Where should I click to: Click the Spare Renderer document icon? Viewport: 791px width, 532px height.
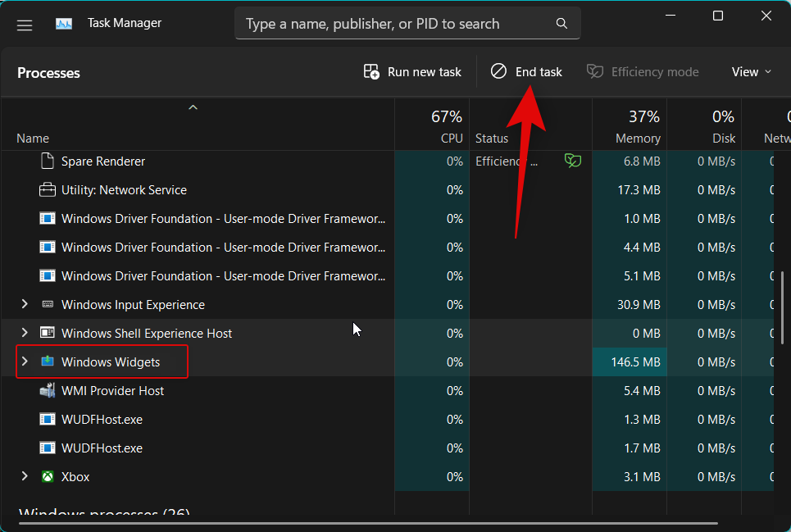click(x=47, y=161)
